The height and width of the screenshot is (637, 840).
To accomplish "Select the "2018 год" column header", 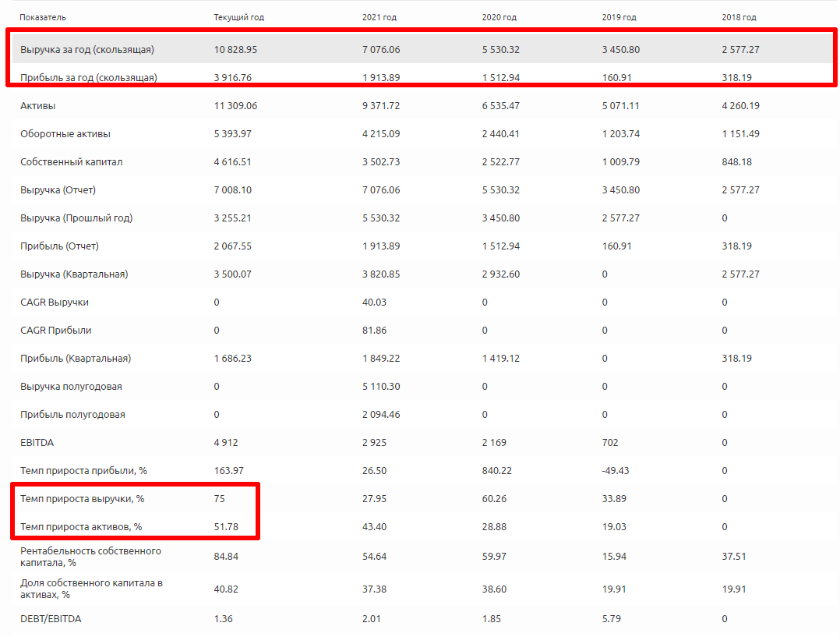I will click(739, 17).
